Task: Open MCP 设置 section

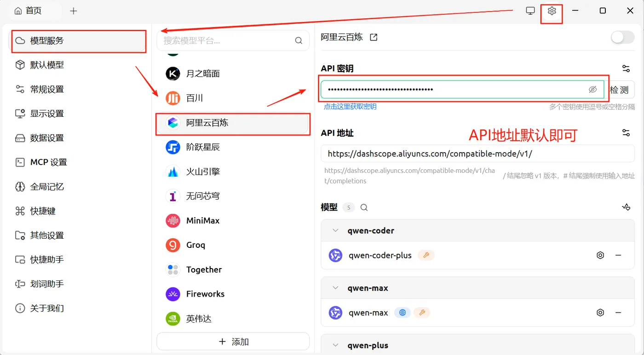Action: click(79, 162)
